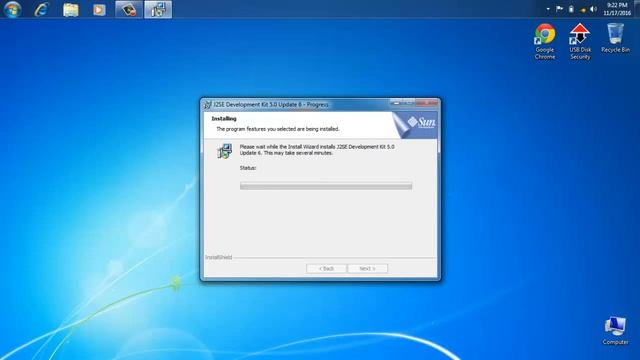Click the 'Status:' label

248,168
